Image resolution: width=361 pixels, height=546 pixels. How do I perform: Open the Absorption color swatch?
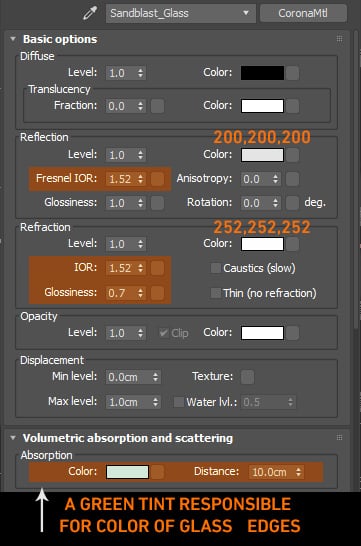coord(127,472)
